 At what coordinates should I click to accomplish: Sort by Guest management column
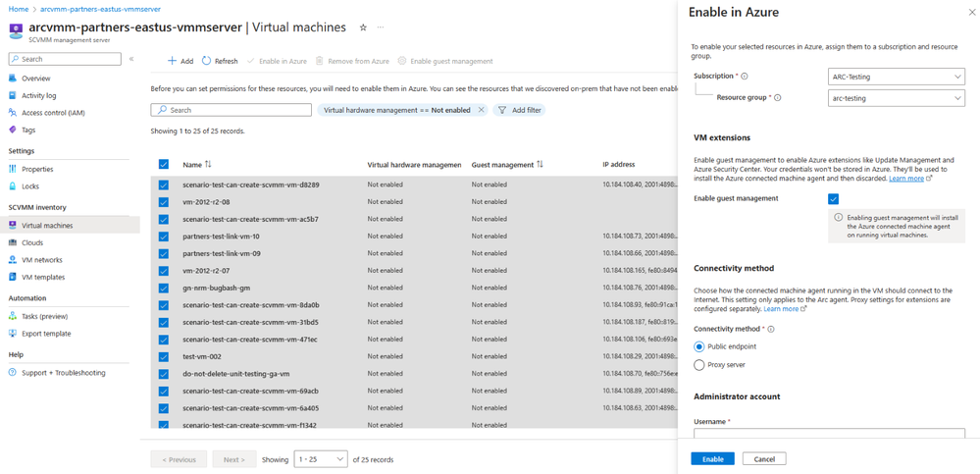pos(507,165)
